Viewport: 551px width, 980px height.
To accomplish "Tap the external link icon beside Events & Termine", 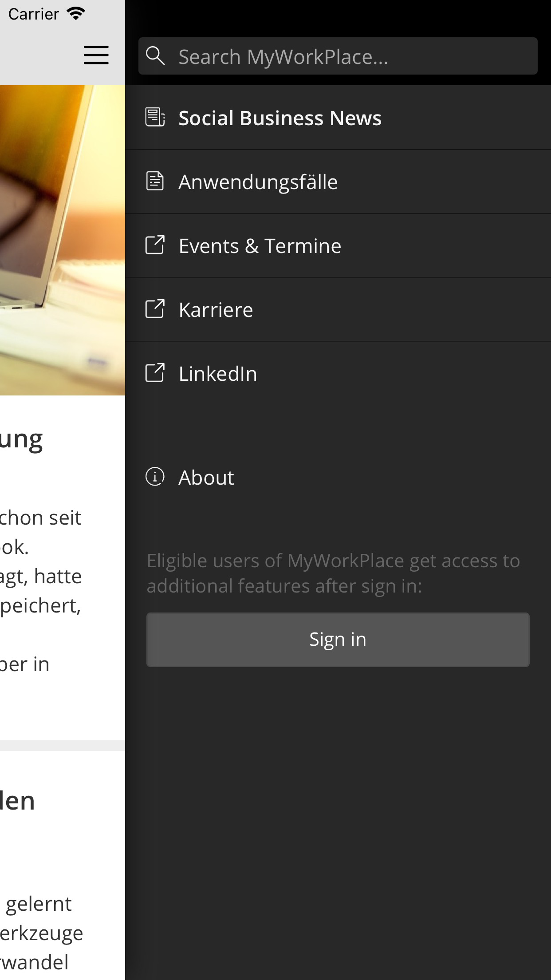I will pyautogui.click(x=155, y=245).
